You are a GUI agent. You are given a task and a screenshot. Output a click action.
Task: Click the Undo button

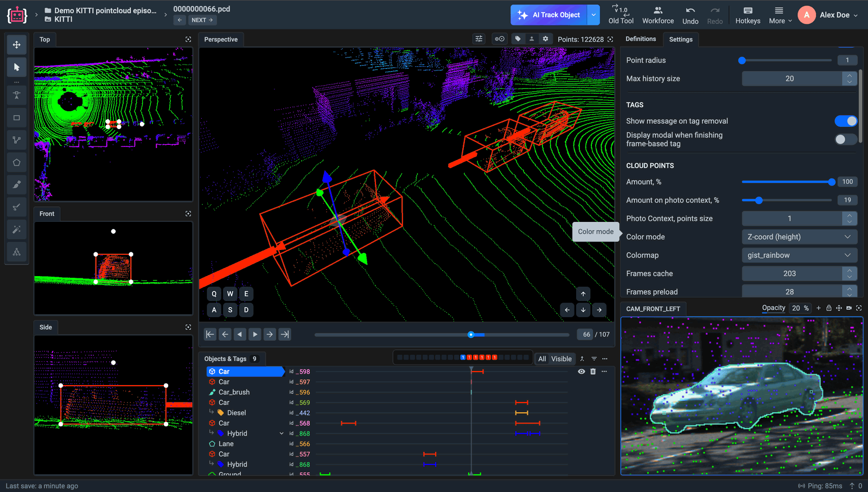690,15
